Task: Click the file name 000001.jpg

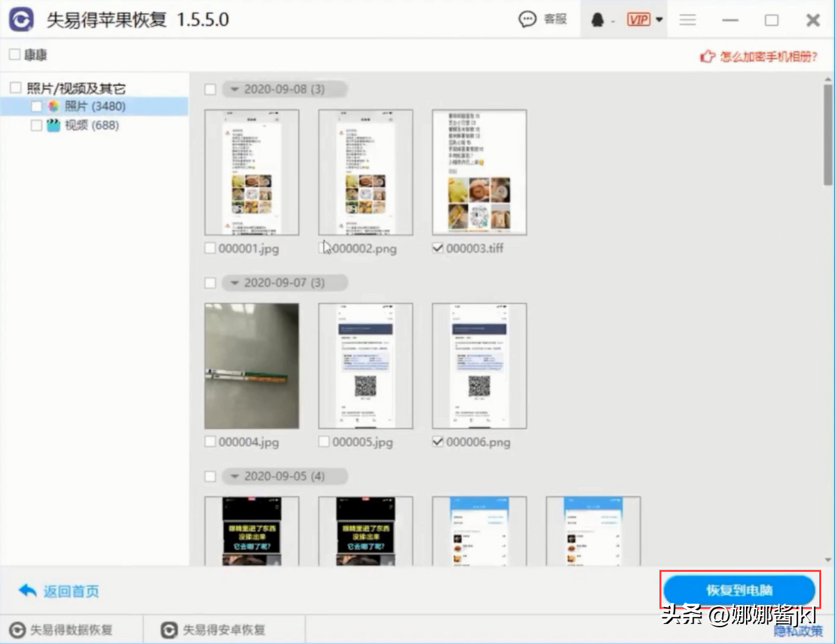Action: 249,248
